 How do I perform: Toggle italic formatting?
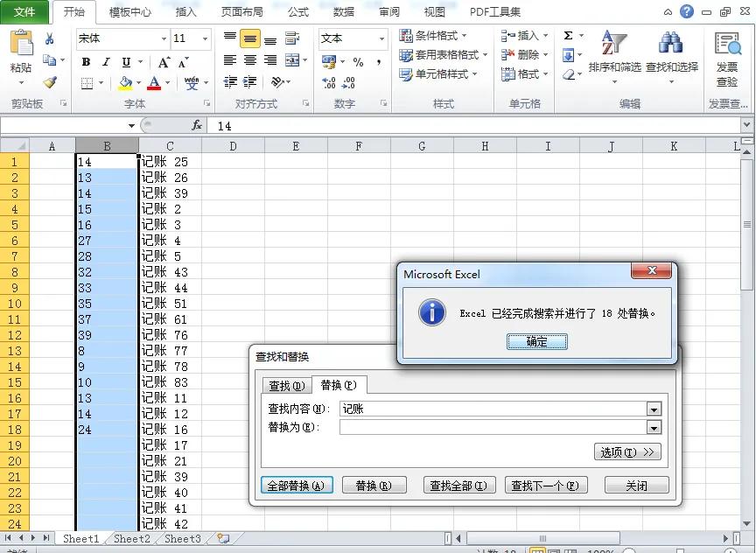(106, 62)
